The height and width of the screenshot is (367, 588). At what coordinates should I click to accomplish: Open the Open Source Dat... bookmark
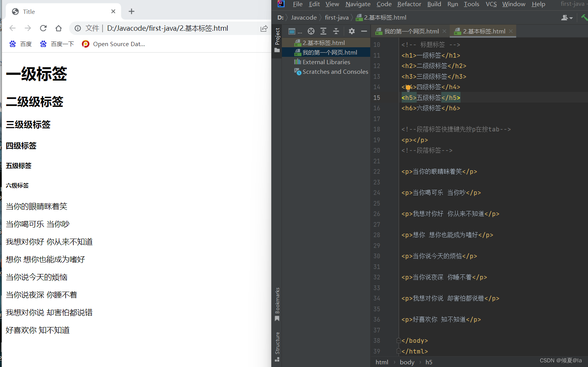point(114,44)
